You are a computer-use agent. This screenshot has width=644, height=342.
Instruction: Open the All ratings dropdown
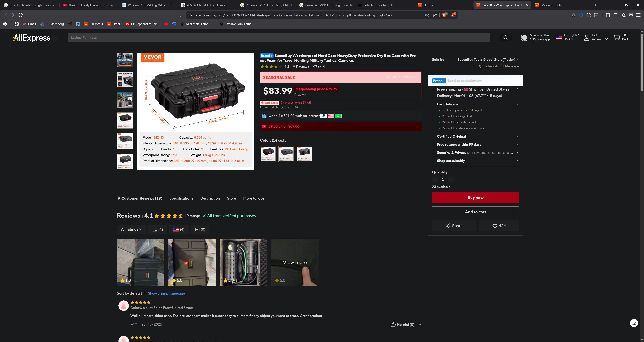pos(131,229)
